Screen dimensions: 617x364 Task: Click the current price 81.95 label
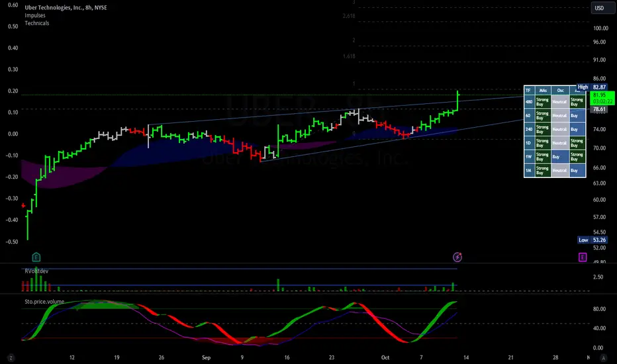tap(602, 98)
